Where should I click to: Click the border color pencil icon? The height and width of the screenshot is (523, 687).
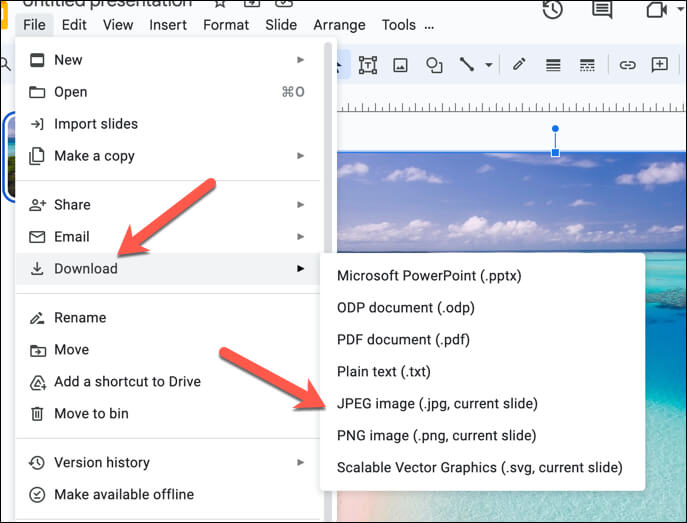pos(519,65)
